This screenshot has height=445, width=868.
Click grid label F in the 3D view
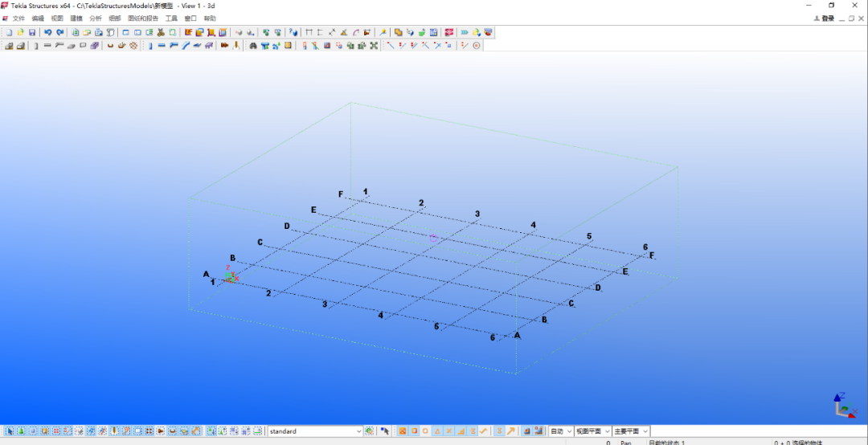341,194
